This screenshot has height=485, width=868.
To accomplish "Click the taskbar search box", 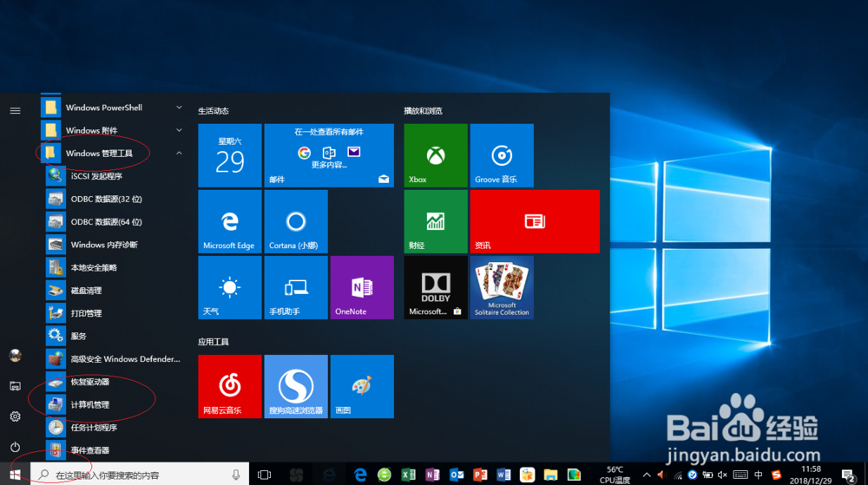I will (140, 475).
